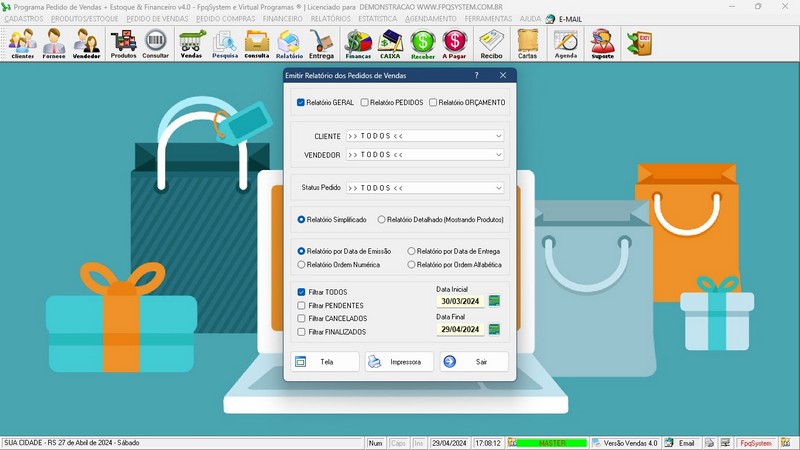
Task: Open the PEDIDO DE VENDAS menu
Action: click(x=157, y=19)
